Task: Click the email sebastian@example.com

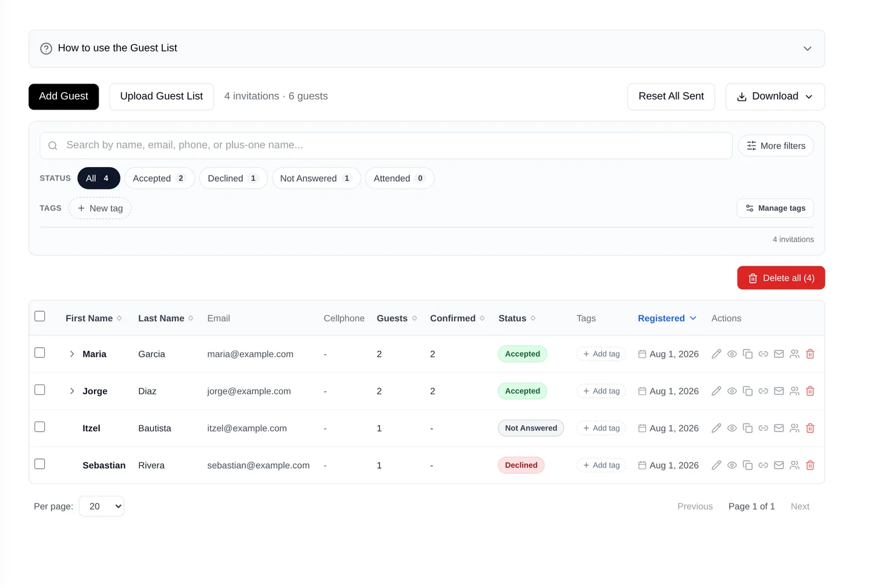Action: click(259, 466)
